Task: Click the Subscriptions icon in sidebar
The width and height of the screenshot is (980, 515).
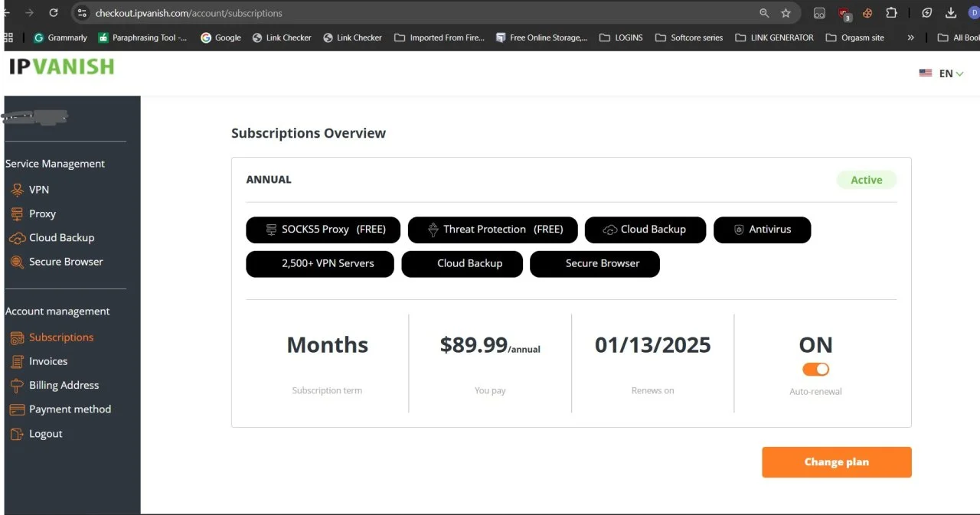Action: [x=17, y=337]
